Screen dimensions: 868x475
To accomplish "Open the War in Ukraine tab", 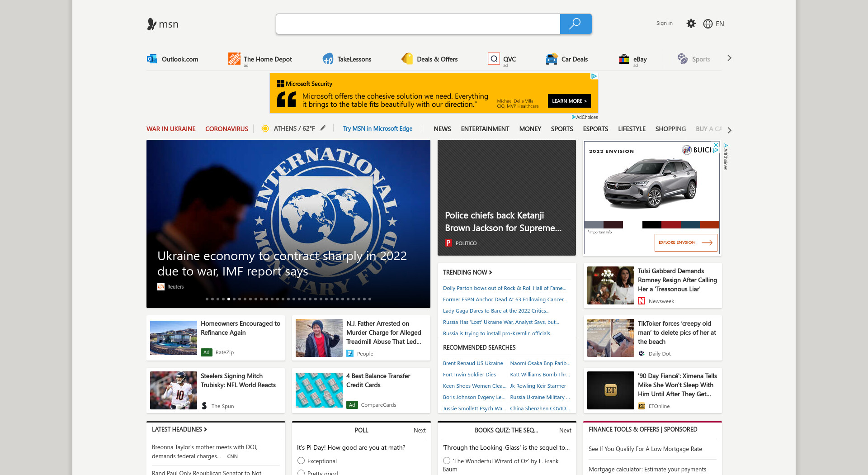I will pyautogui.click(x=171, y=129).
